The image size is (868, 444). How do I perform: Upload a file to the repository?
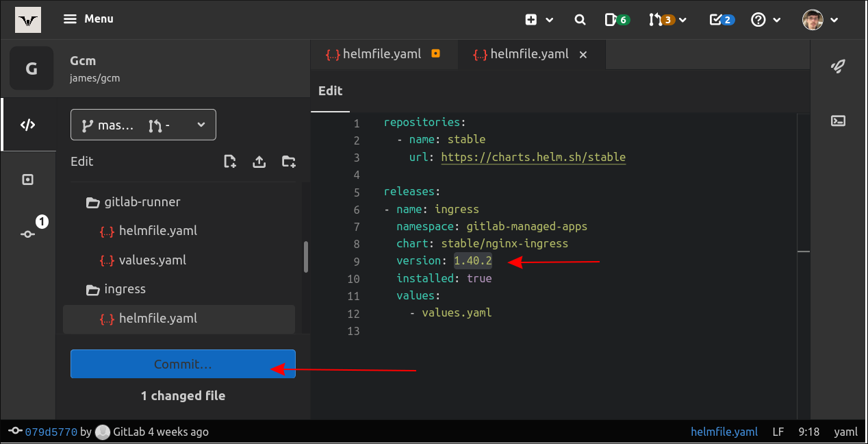coord(259,162)
